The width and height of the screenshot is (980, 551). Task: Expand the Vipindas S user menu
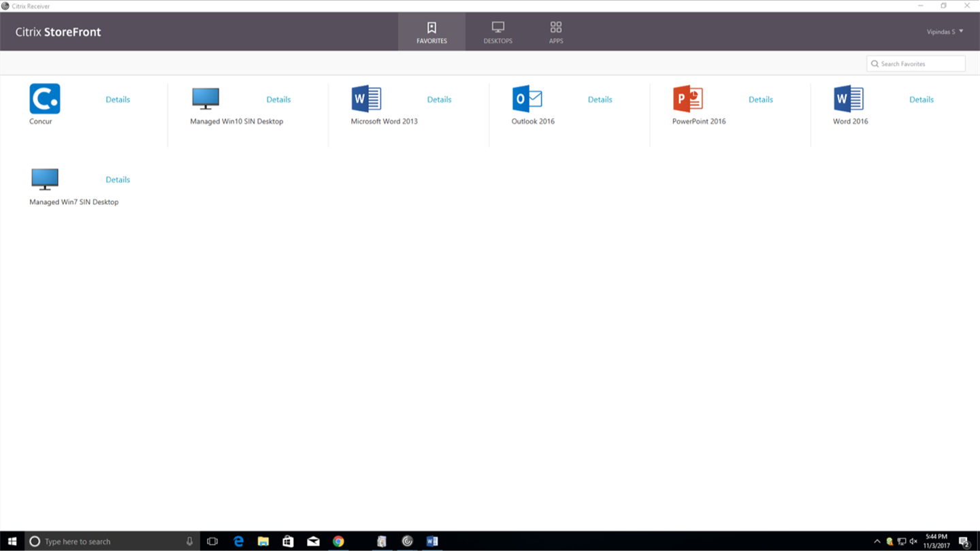click(x=945, y=32)
